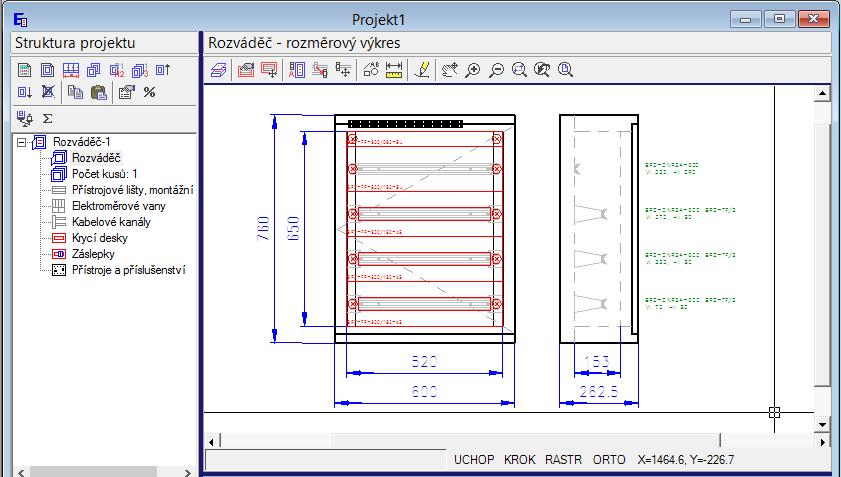Move cabinet down with the down-arrow icon

coord(25,92)
